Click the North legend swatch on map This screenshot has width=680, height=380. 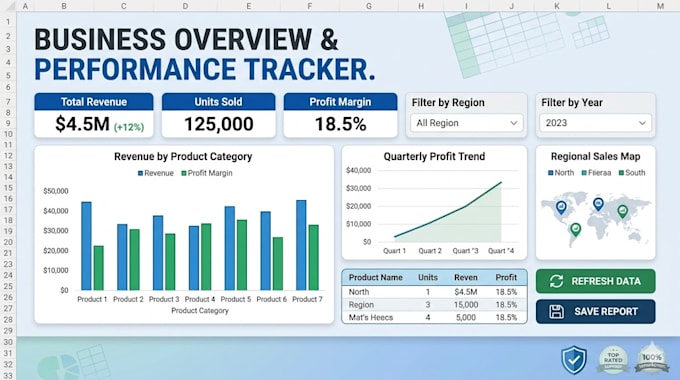551,173
